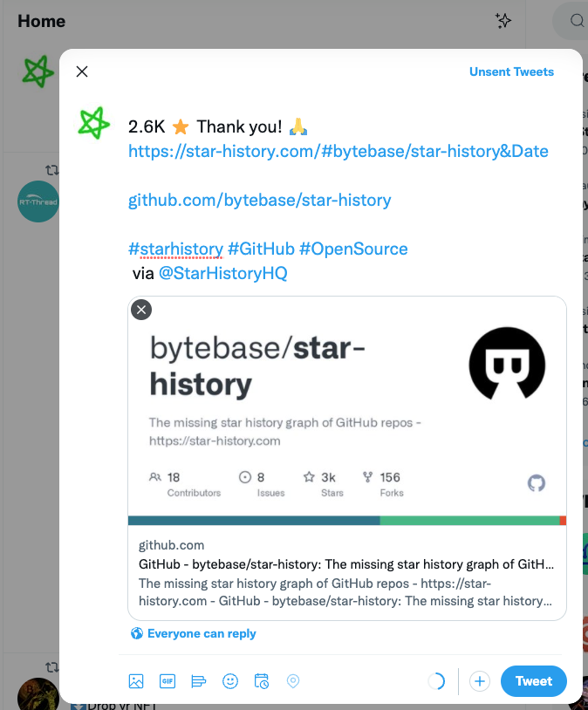Tag a location in the tweet
The width and height of the screenshot is (588, 710).
coord(293,681)
